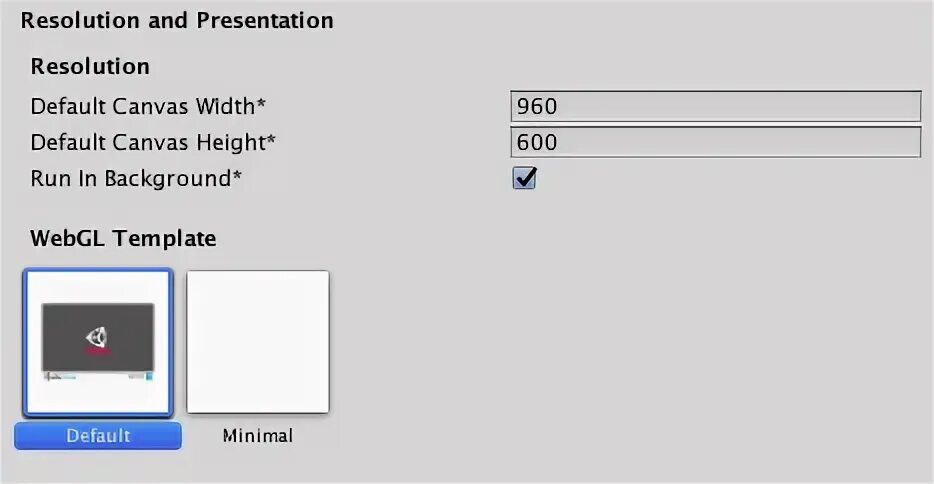Image resolution: width=934 pixels, height=484 pixels.
Task: Click the asterisk after Default Canvas Height
Action: pyautogui.click(x=270, y=140)
